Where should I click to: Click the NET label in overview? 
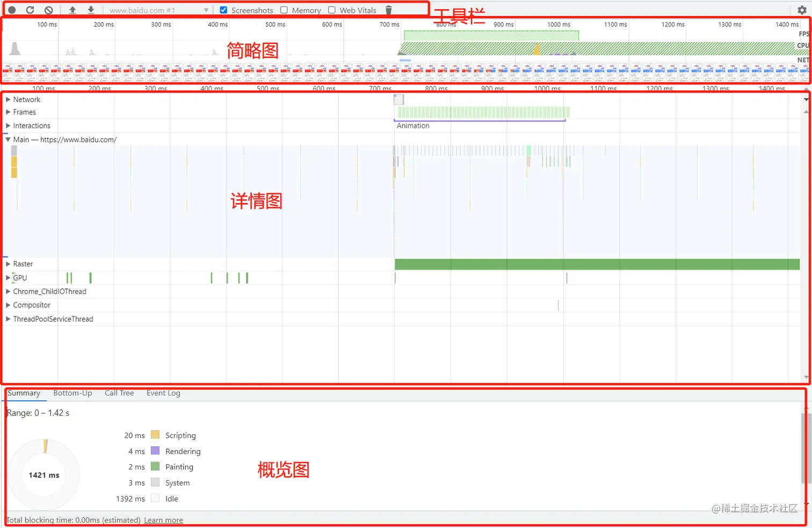(803, 60)
